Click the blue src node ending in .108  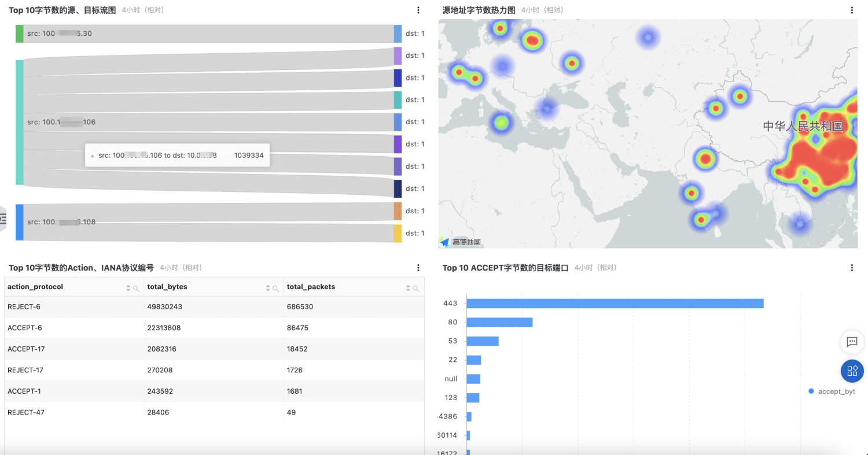20,222
